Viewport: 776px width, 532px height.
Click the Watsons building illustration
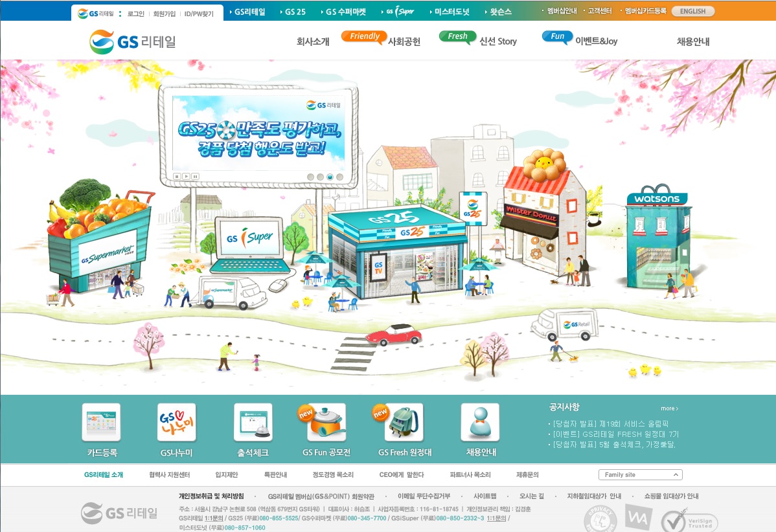click(x=657, y=238)
